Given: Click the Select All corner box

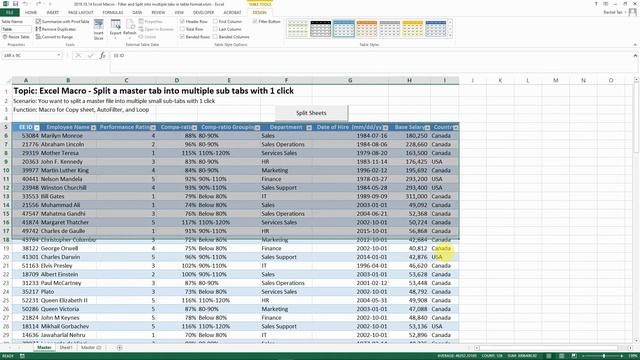Looking at the screenshot, I should coord(6,80).
